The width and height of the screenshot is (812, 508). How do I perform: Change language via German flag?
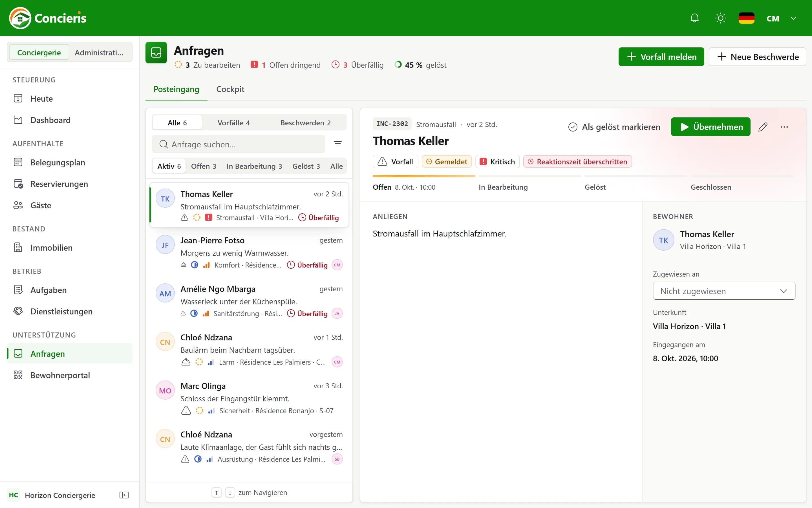[x=746, y=18]
